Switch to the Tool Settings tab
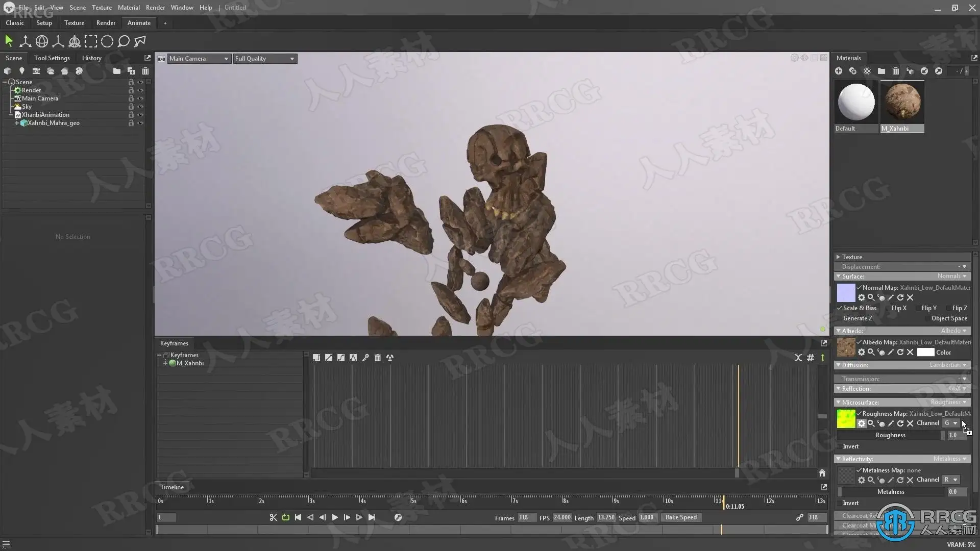Viewport: 980px width, 551px height. point(52,58)
